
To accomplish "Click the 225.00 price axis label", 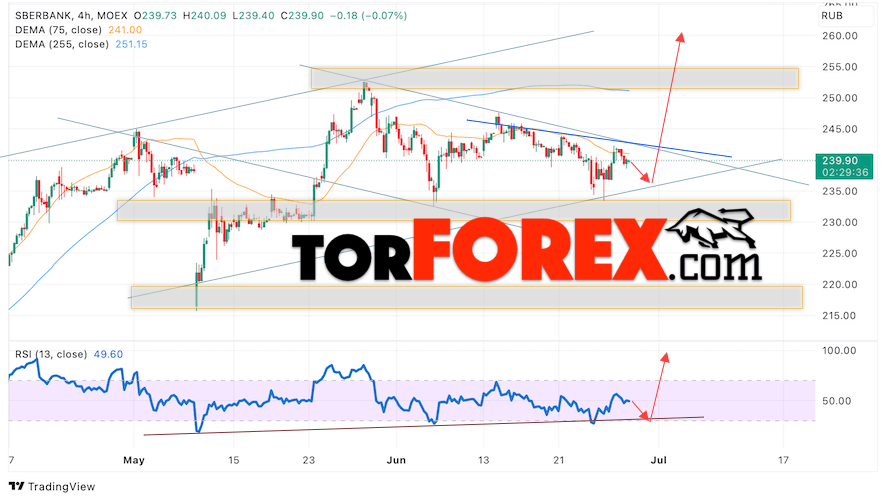I will click(x=839, y=253).
